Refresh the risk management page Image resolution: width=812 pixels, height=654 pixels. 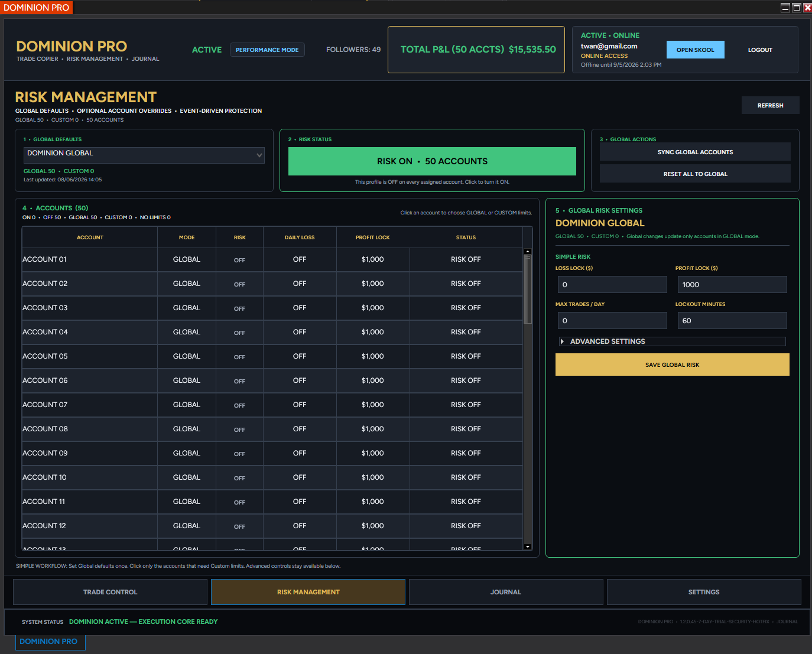point(771,105)
